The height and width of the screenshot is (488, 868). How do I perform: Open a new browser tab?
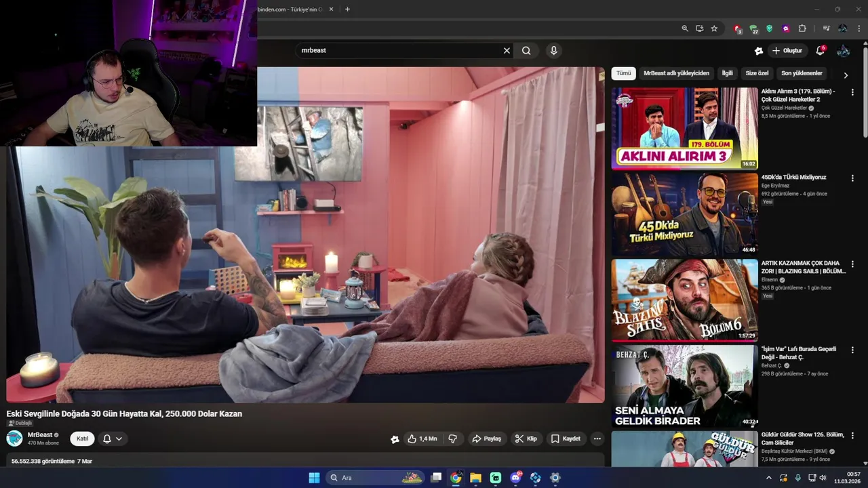click(347, 9)
